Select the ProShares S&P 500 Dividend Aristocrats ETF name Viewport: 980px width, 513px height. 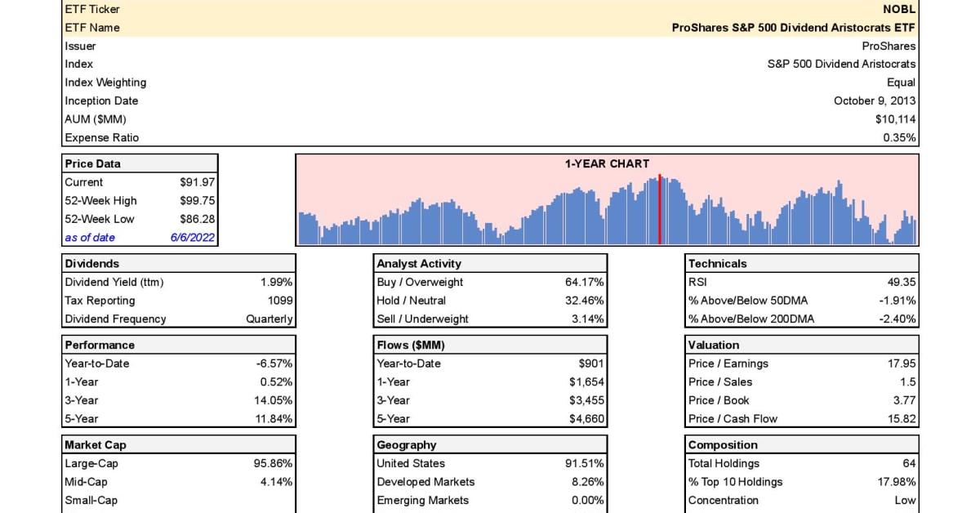(x=794, y=27)
